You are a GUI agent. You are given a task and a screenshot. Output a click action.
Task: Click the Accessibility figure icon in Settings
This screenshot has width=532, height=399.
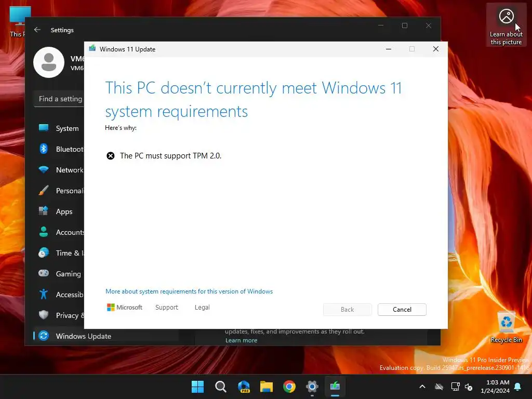click(44, 294)
